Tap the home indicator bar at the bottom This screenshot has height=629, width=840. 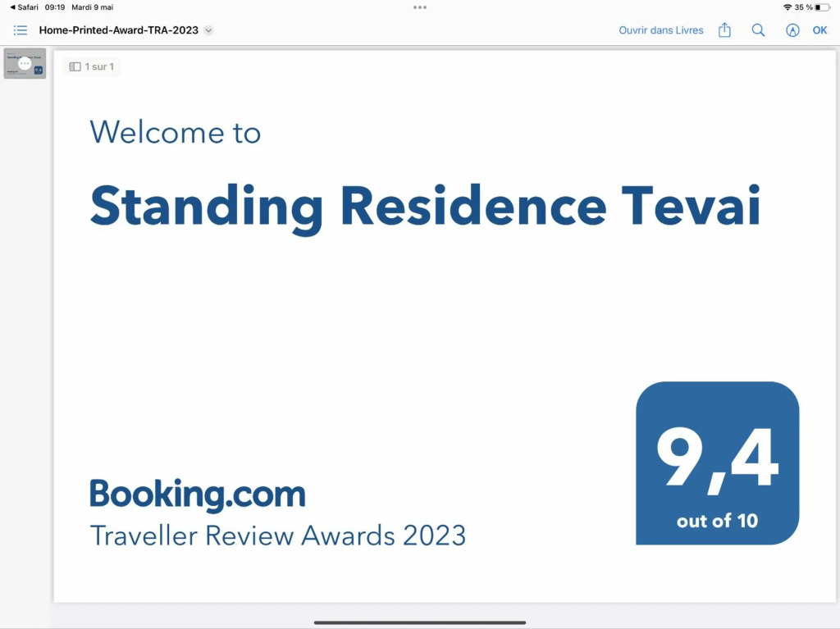(x=420, y=622)
